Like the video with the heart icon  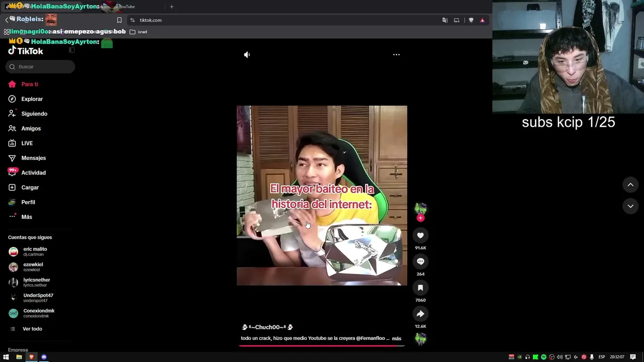click(x=421, y=235)
